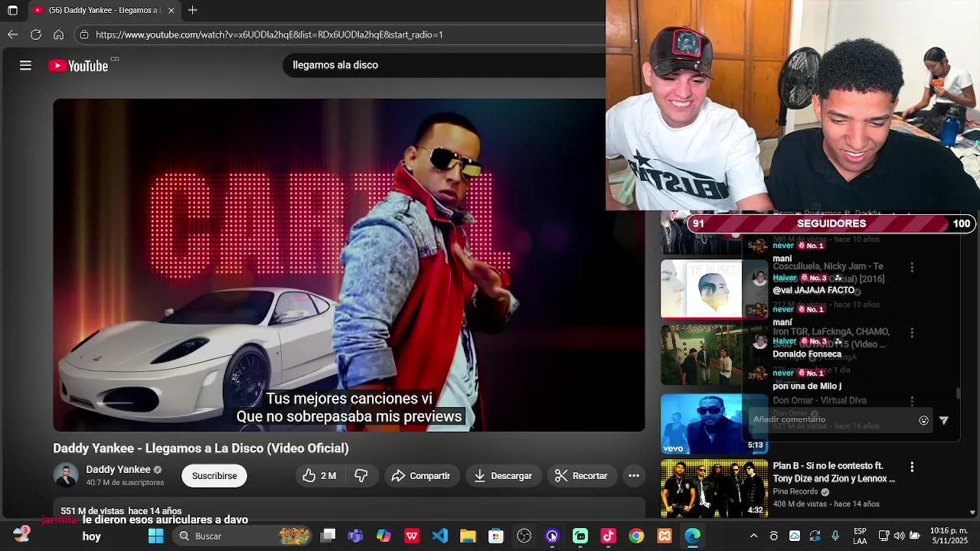Viewport: 980px width, 551px height.
Task: Open the clock showing 10:16 p. m.
Action: (949, 536)
